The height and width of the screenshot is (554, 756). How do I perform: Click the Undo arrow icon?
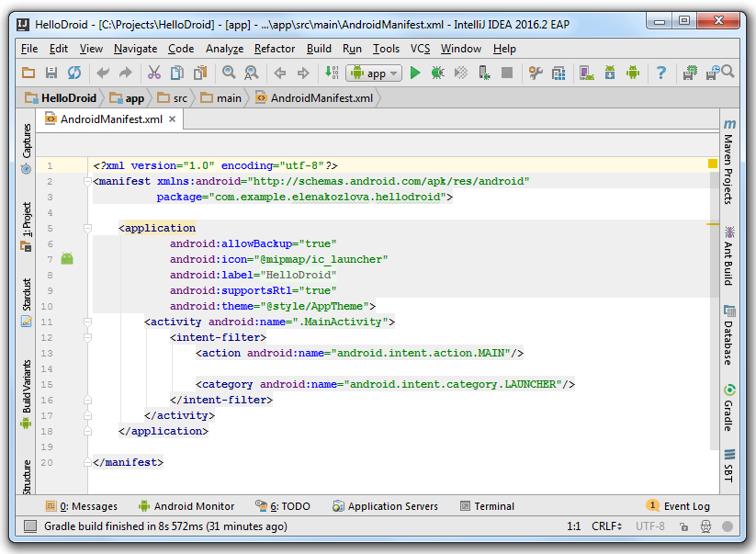pos(102,73)
